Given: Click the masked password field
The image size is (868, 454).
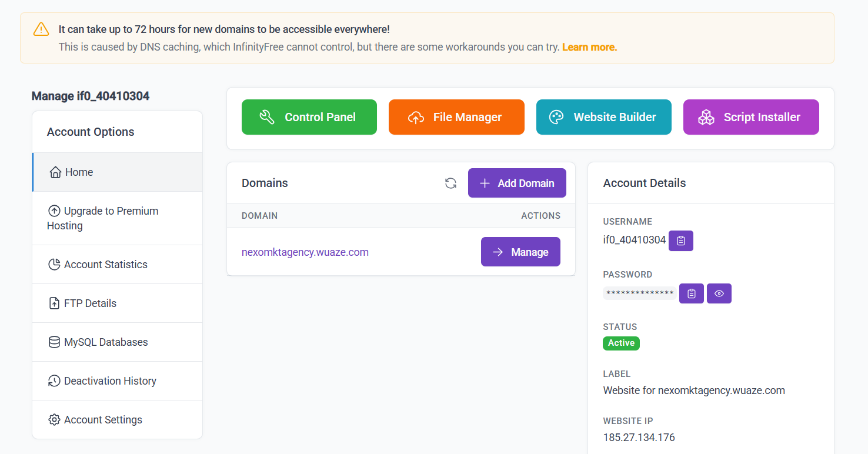Looking at the screenshot, I should click(639, 293).
